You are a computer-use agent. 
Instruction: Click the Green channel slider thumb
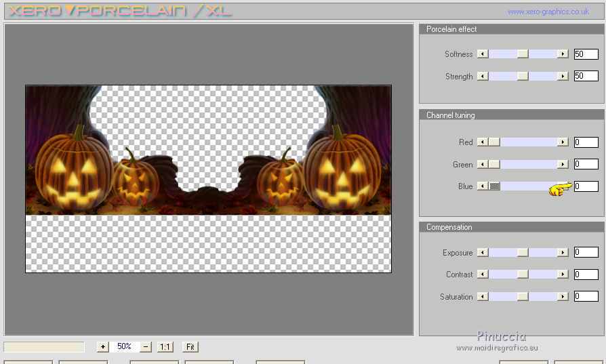point(494,164)
